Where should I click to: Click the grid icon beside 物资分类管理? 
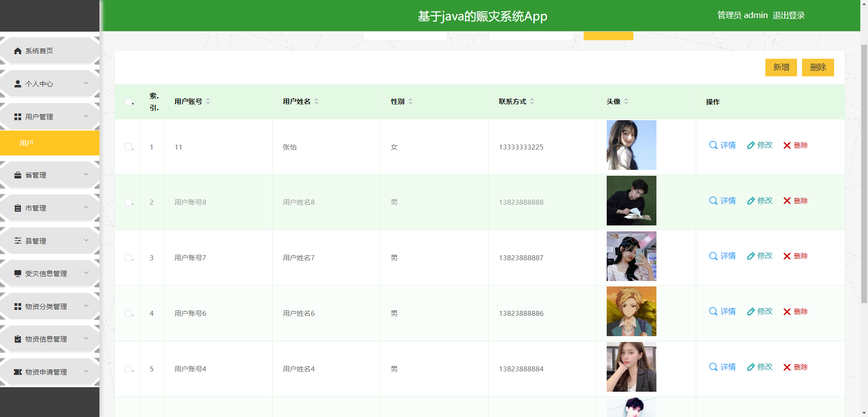click(x=18, y=307)
